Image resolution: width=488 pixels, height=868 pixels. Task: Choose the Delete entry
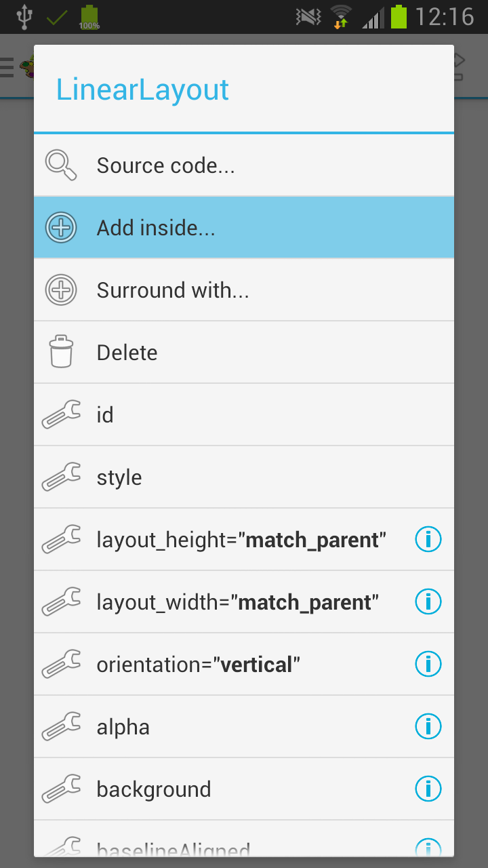[244, 353]
